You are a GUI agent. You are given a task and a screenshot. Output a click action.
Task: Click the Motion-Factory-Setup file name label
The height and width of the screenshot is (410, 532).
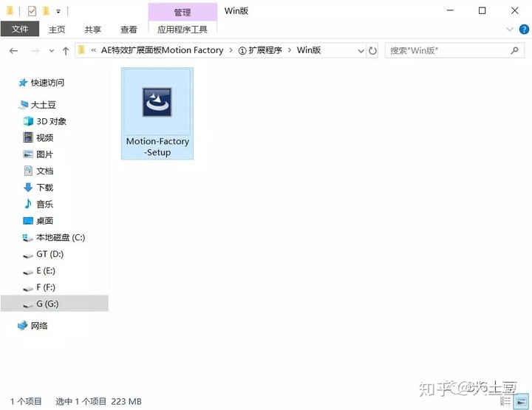tap(157, 146)
